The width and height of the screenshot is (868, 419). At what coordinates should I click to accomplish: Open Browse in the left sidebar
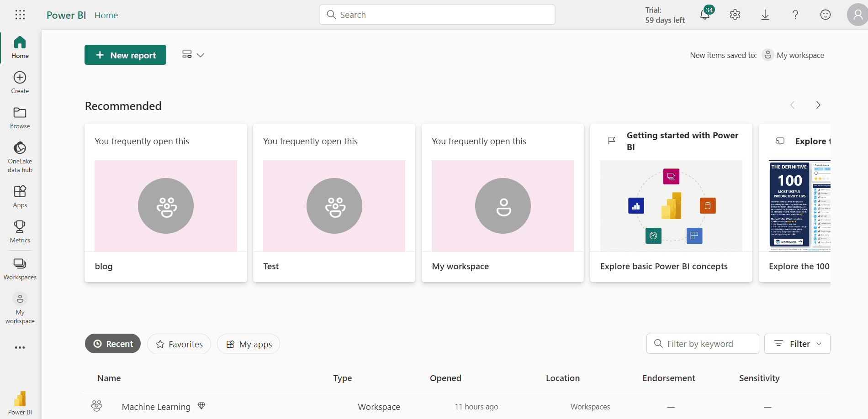[20, 118]
